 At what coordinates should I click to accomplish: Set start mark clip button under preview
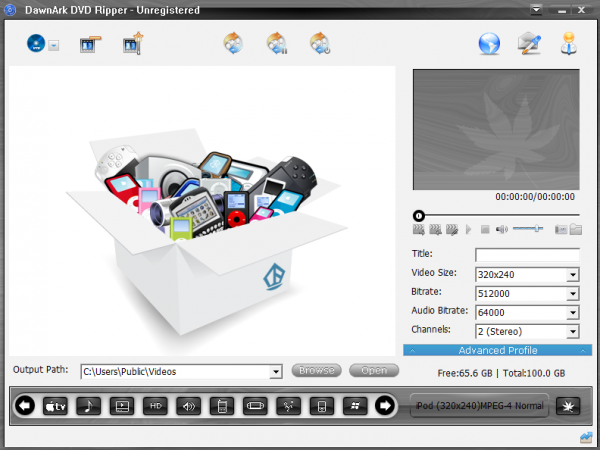click(x=419, y=230)
